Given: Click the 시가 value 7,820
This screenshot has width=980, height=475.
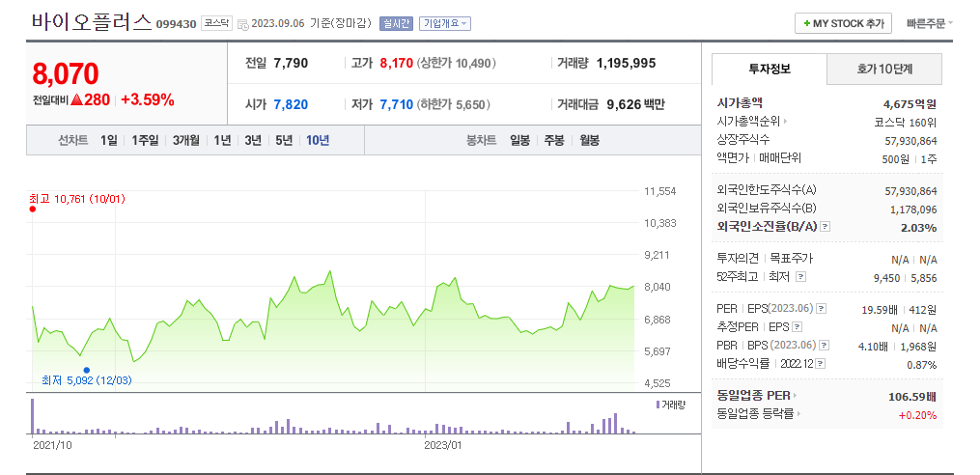Looking at the screenshot, I should 291,104.
